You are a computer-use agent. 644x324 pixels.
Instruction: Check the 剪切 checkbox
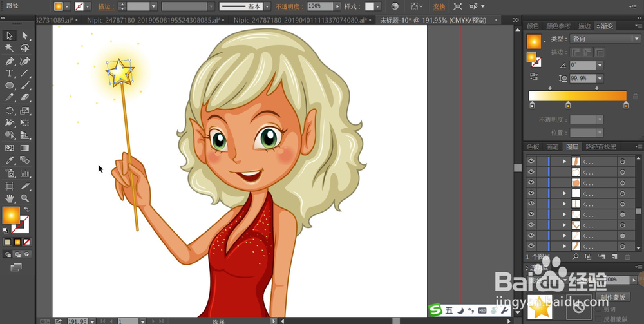click(598, 309)
